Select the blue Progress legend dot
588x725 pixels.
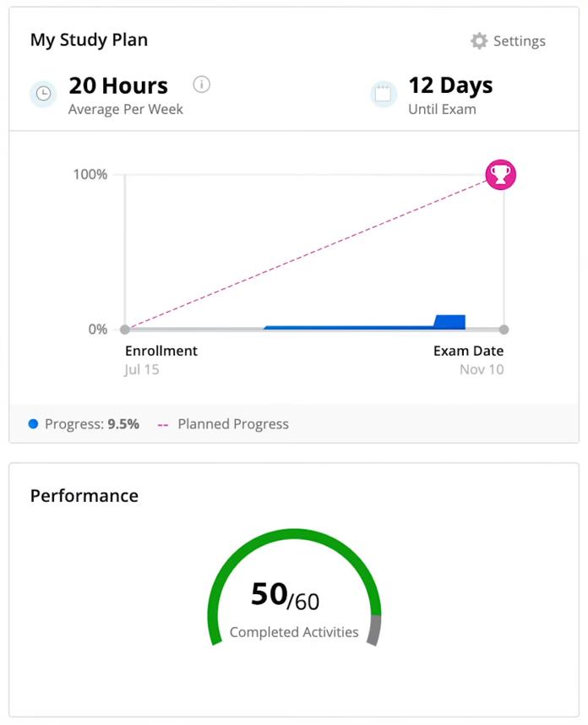tap(33, 423)
